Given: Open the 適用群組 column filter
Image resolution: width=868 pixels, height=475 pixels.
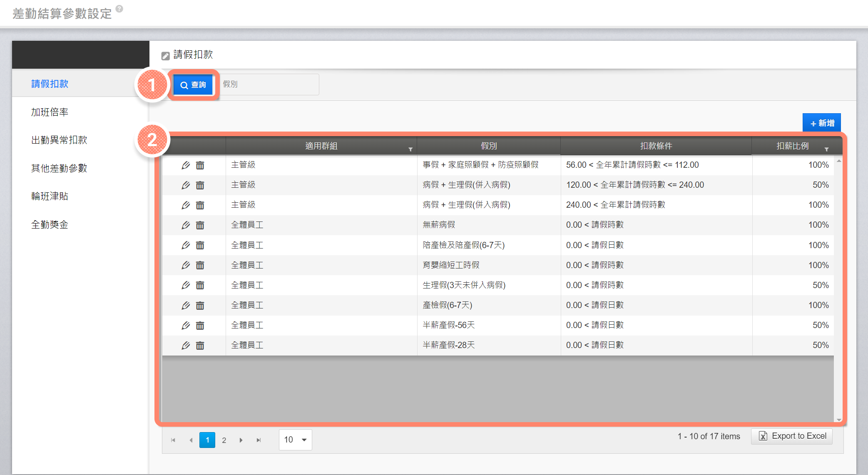Looking at the screenshot, I should coord(410,149).
